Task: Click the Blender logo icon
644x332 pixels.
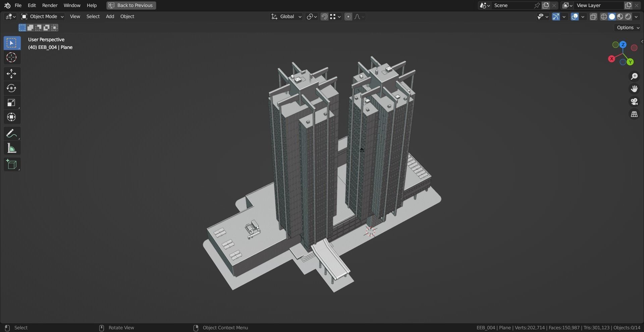Action: point(7,5)
